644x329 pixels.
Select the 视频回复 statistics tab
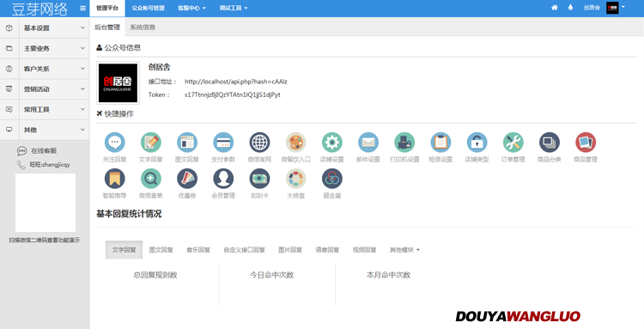click(365, 250)
